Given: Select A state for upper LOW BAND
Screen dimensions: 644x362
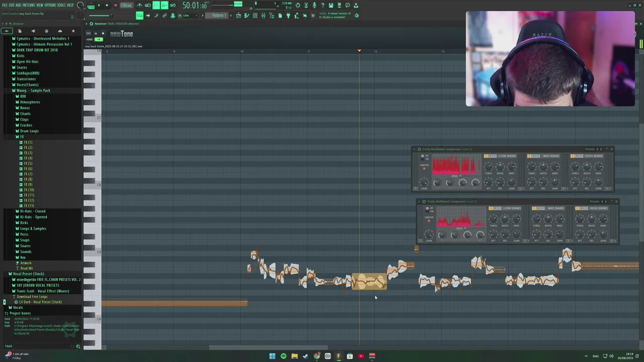Looking at the screenshot, I should (x=486, y=156).
